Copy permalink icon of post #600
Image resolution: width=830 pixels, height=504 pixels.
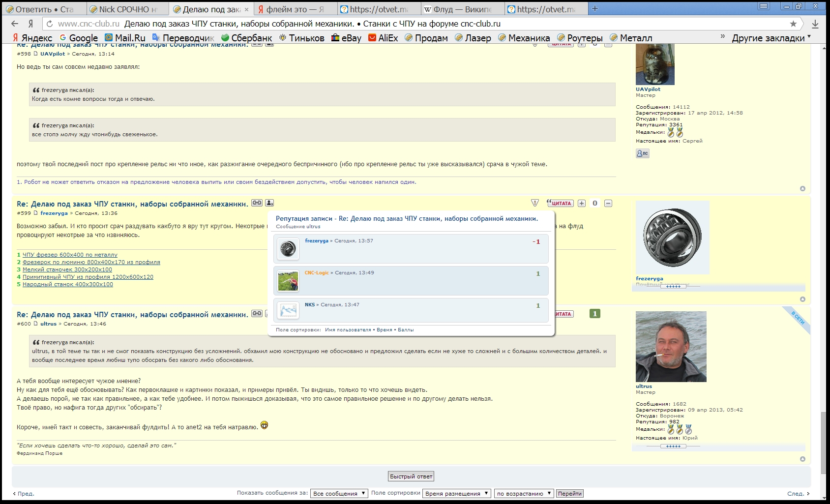point(257,313)
